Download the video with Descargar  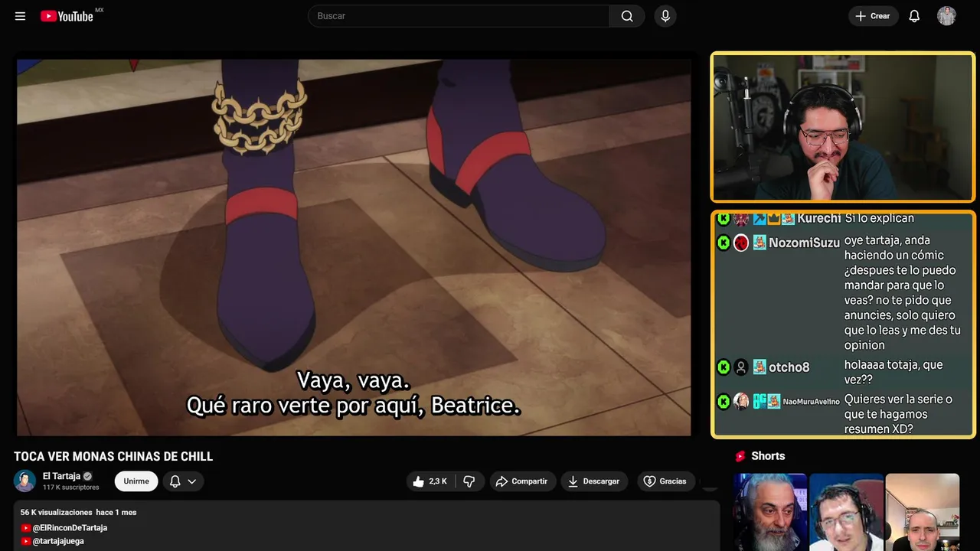coord(594,481)
